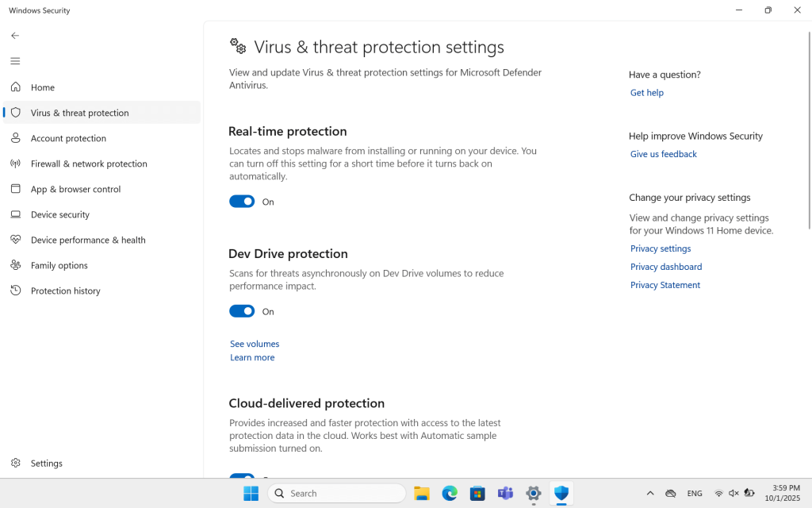
Task: Open Settings at the sidebar bottom
Action: click(46, 463)
